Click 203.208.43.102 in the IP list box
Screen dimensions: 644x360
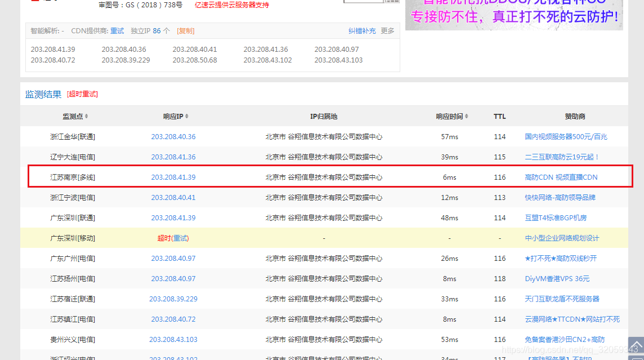268,60
